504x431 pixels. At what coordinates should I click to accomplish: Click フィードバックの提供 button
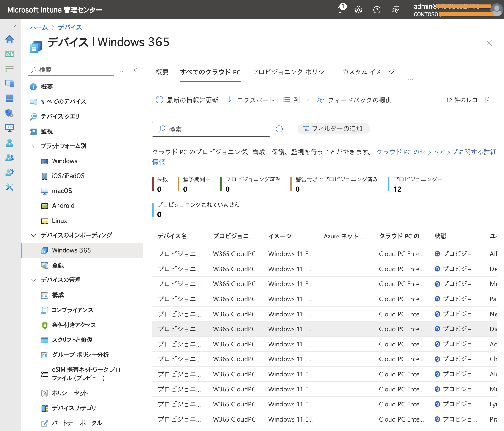coord(354,100)
